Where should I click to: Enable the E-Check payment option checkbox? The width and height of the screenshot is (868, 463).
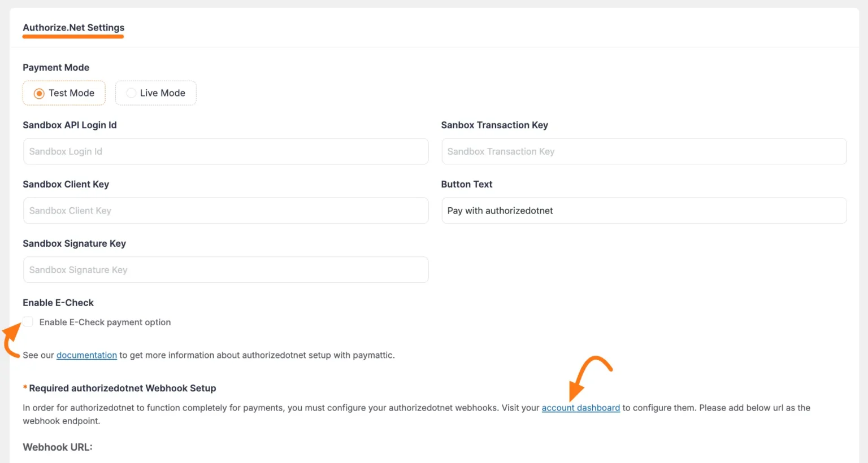28,321
